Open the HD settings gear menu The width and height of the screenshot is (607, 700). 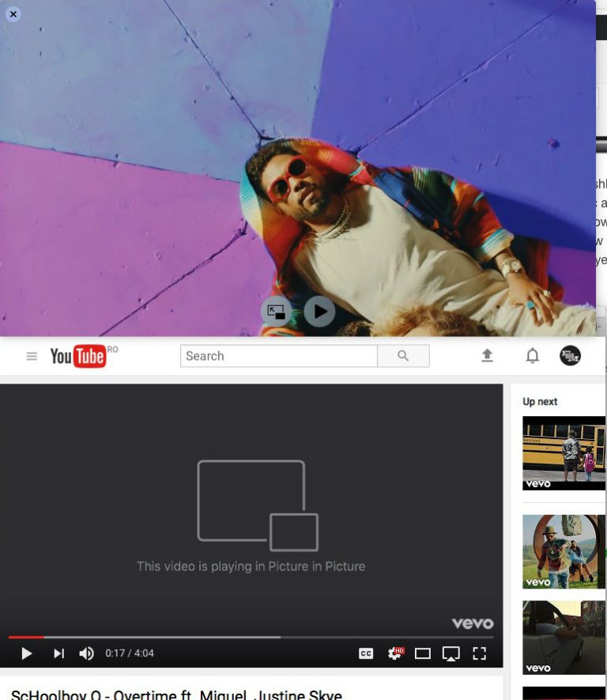coord(394,653)
